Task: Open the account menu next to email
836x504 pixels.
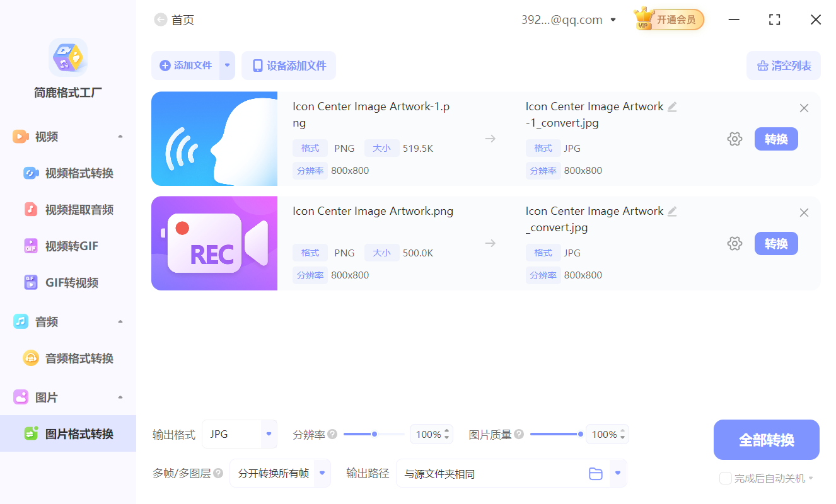Action: tap(612, 20)
